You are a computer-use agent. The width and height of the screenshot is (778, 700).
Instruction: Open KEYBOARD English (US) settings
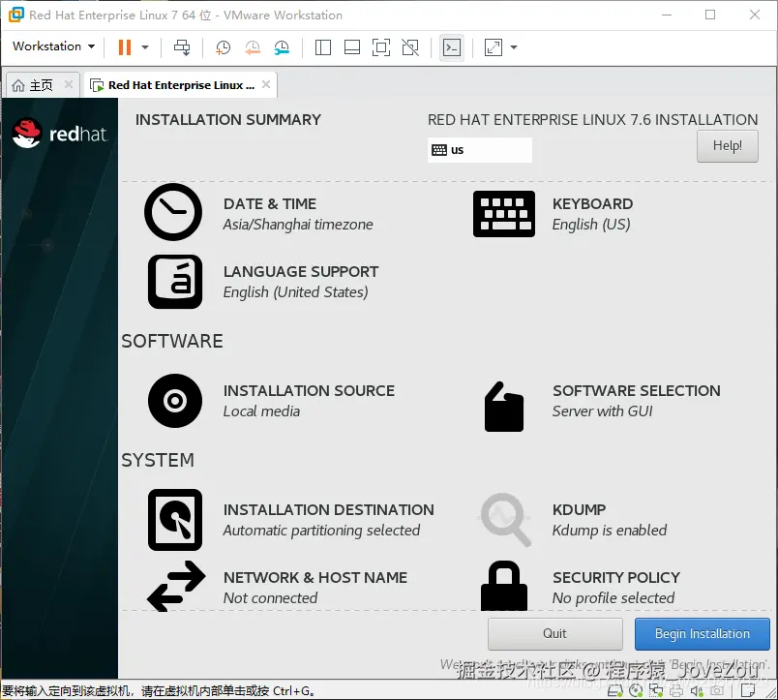[592, 214]
